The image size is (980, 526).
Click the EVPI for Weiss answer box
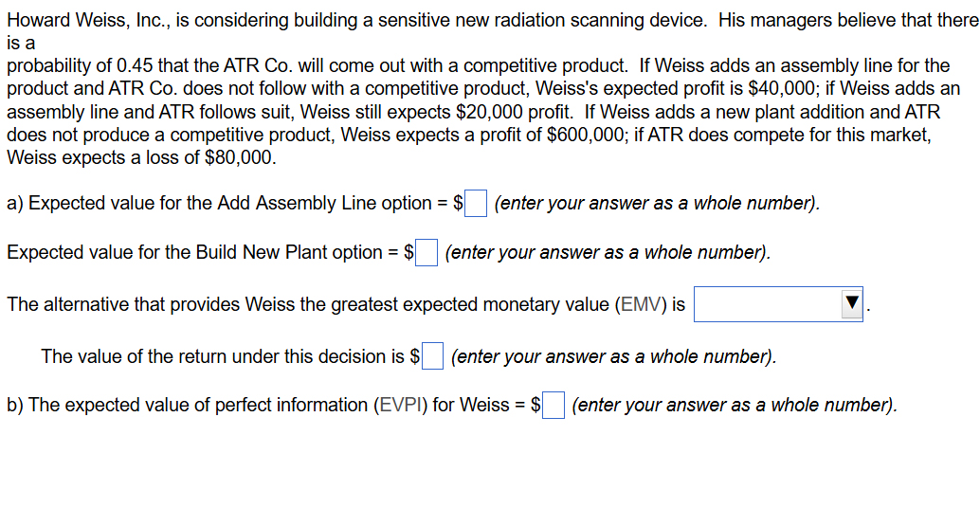click(x=554, y=406)
